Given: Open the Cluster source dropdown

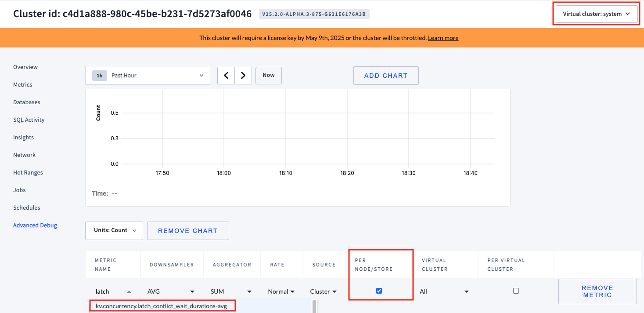Looking at the screenshot, I should click(x=324, y=291).
